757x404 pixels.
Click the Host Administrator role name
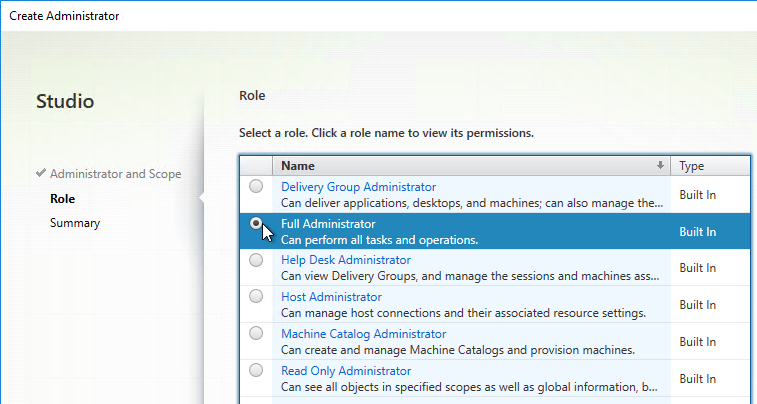(331, 297)
